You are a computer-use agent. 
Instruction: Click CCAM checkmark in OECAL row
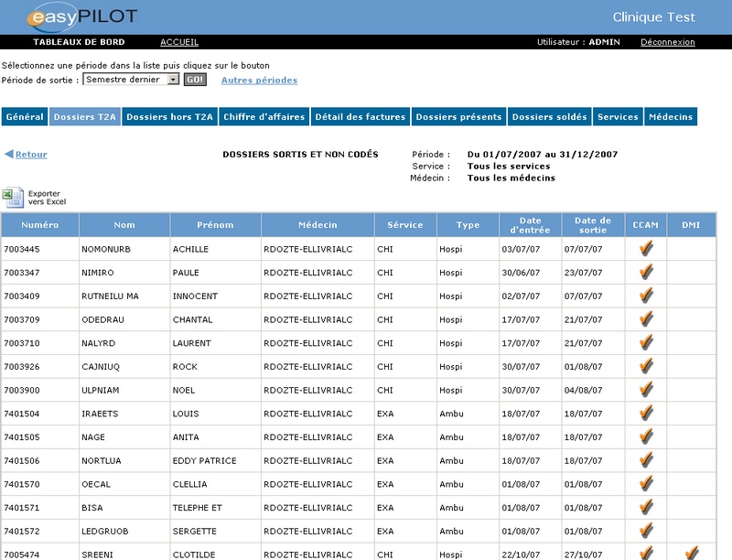[646, 483]
